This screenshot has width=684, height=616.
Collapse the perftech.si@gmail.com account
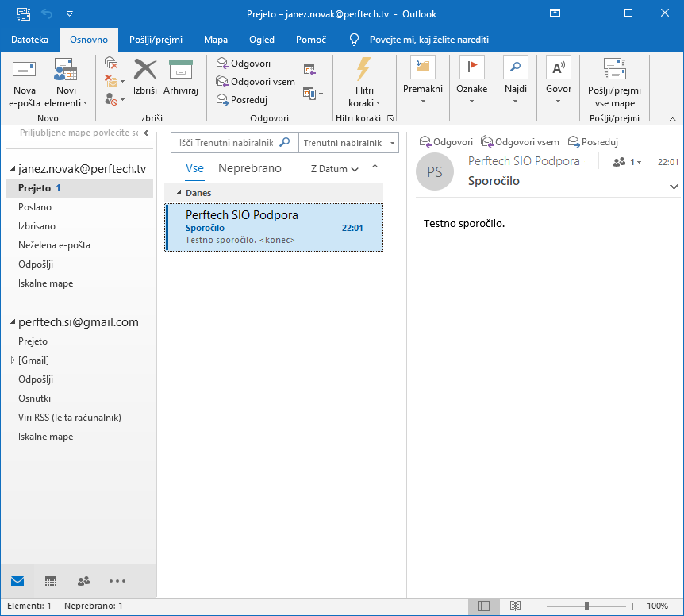pos(13,322)
